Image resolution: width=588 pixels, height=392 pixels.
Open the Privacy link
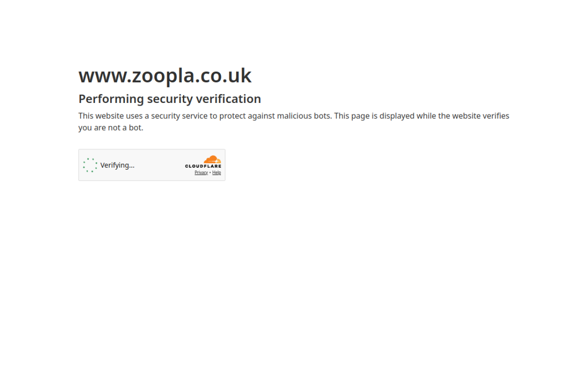[201, 173]
